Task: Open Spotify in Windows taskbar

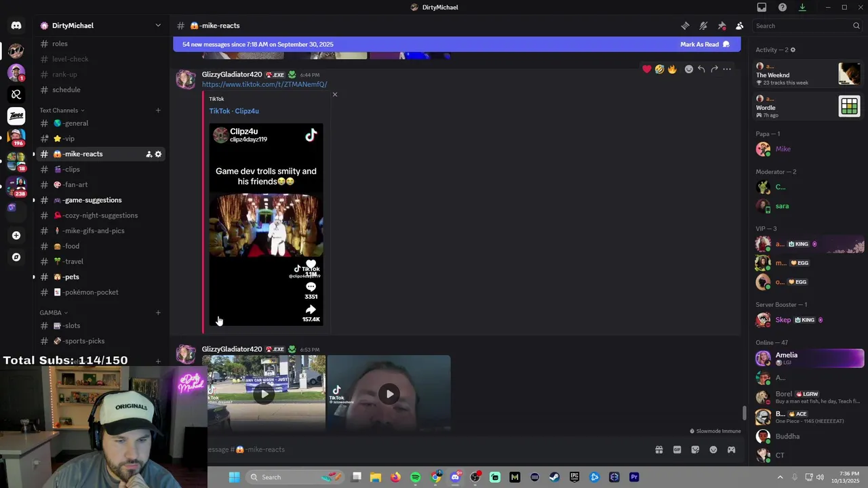Action: pyautogui.click(x=416, y=477)
